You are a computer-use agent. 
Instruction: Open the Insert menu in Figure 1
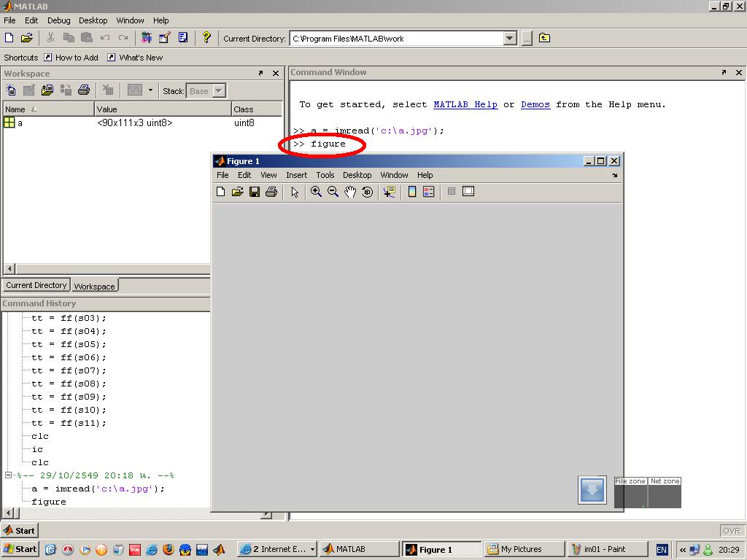[296, 175]
